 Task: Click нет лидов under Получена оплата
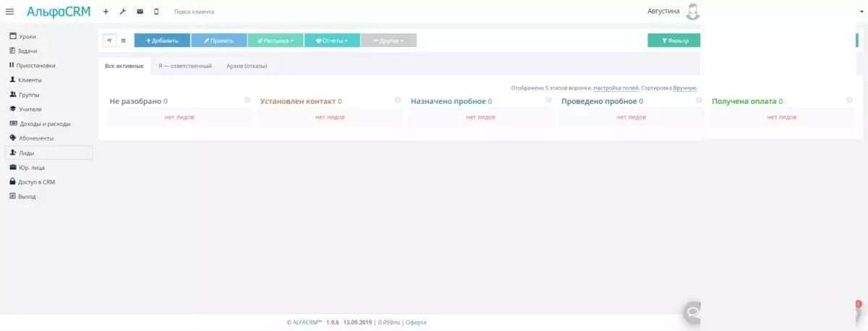point(782,117)
